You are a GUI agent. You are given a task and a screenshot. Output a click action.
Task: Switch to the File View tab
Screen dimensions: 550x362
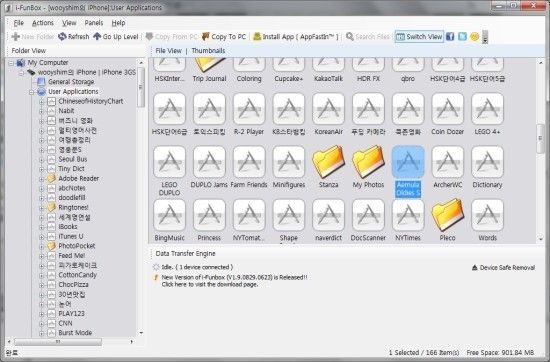168,51
